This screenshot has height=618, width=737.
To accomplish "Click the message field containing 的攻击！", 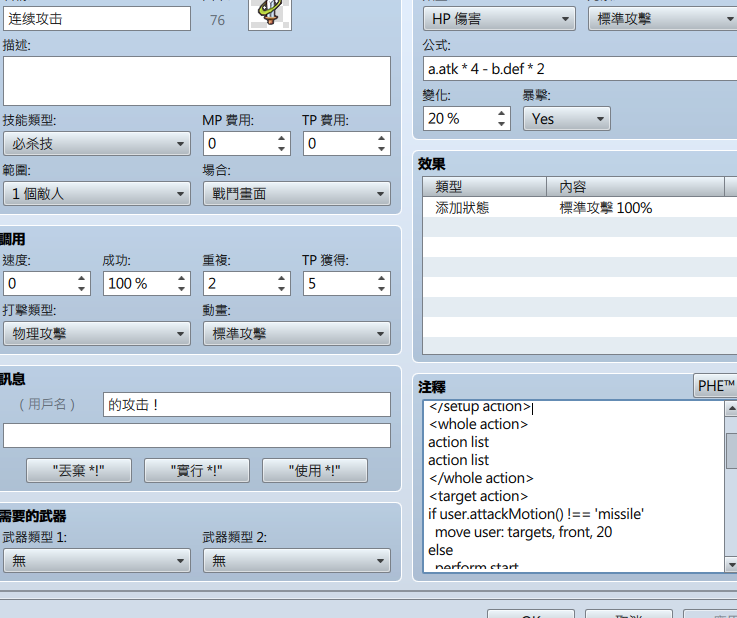I will pos(247,405).
